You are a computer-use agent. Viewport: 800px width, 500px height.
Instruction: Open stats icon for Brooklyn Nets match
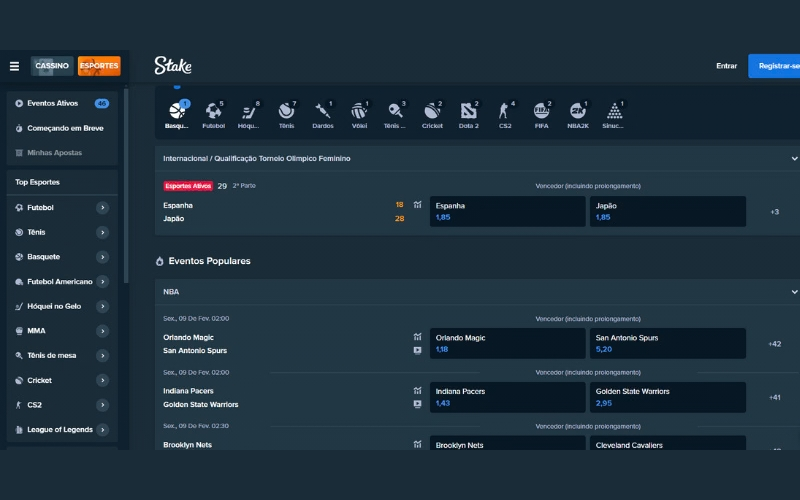[x=417, y=444]
